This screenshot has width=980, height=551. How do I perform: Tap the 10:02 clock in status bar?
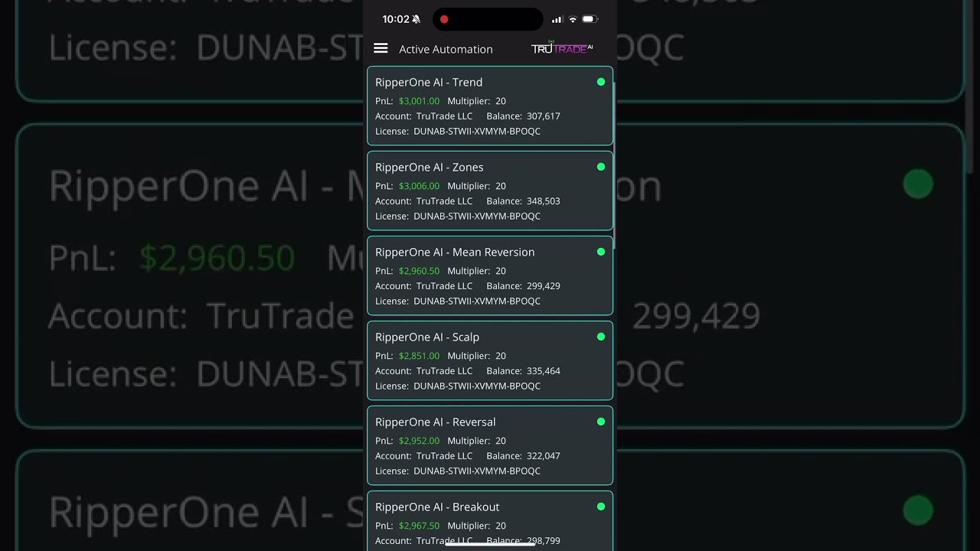396,19
